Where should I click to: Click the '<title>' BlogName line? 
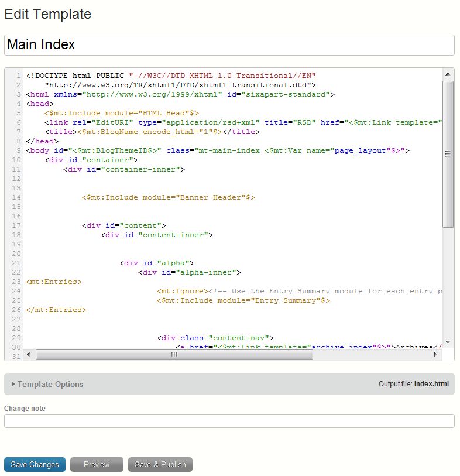click(152, 132)
